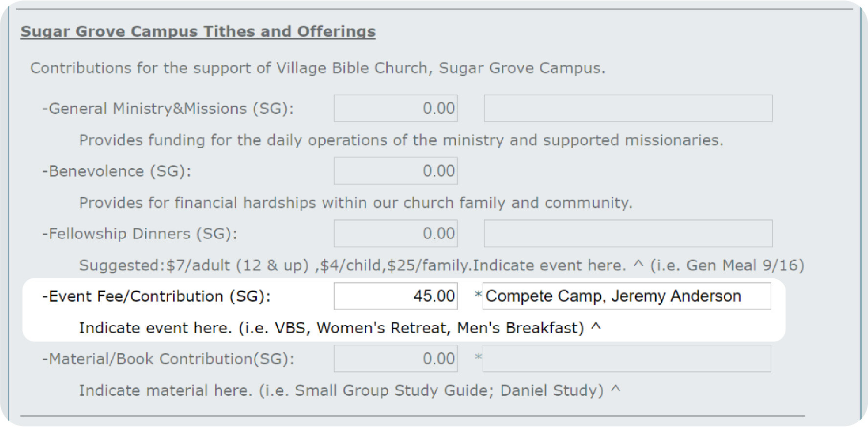The image size is (868, 427).
Task: Click the -Benevolence (SG) label
Action: pyautogui.click(x=116, y=171)
